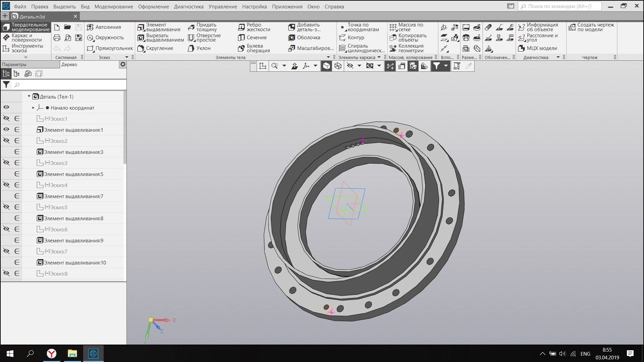Click the command search field

[559, 6]
